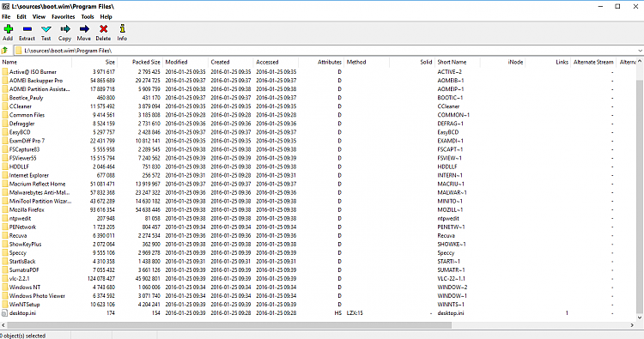The height and width of the screenshot is (339, 644).
Task: Select the HDDLLF folder icon
Action: point(5,166)
